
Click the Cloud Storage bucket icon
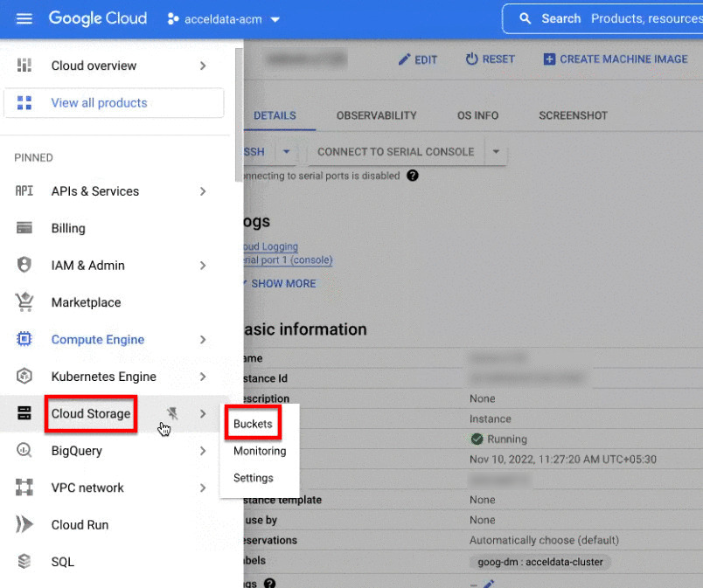tap(24, 413)
